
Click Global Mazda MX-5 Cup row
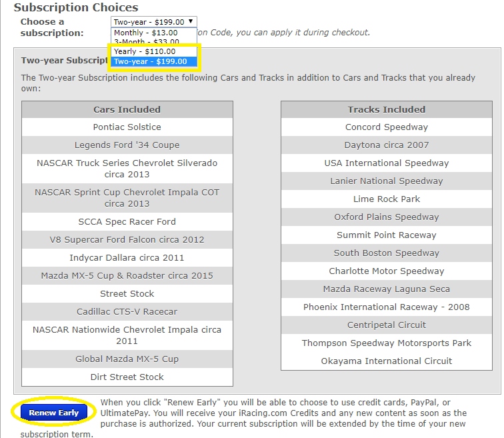click(127, 359)
